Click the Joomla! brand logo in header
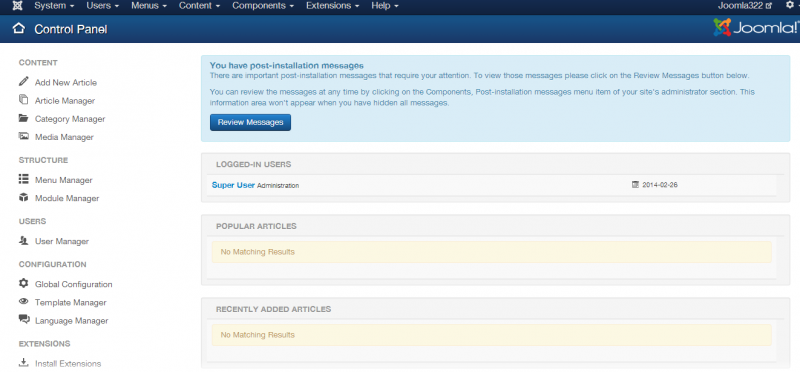Image resolution: width=800 pixels, height=372 pixels. pos(756,28)
